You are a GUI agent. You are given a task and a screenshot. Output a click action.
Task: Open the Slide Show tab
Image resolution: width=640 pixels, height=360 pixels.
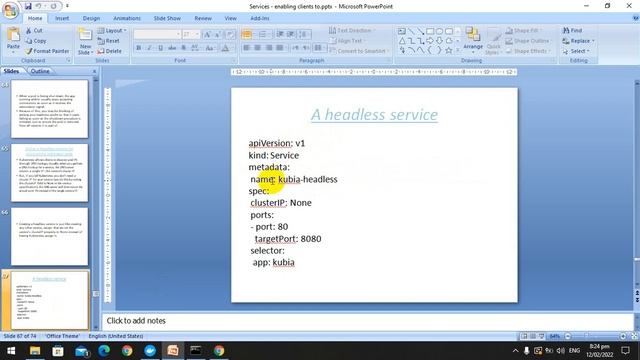[167, 18]
